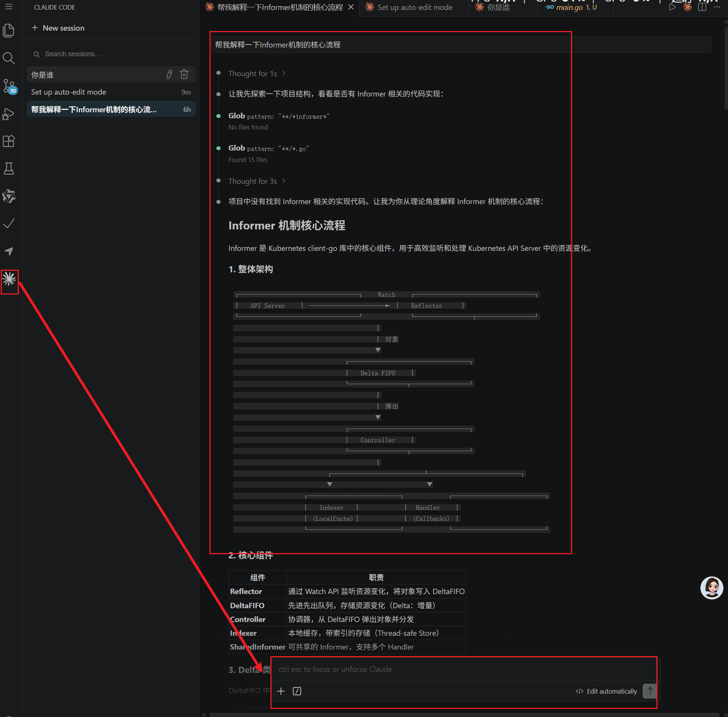Click the Indexer (LocalCache) box in diagram
The width and height of the screenshot is (728, 717).
(332, 513)
